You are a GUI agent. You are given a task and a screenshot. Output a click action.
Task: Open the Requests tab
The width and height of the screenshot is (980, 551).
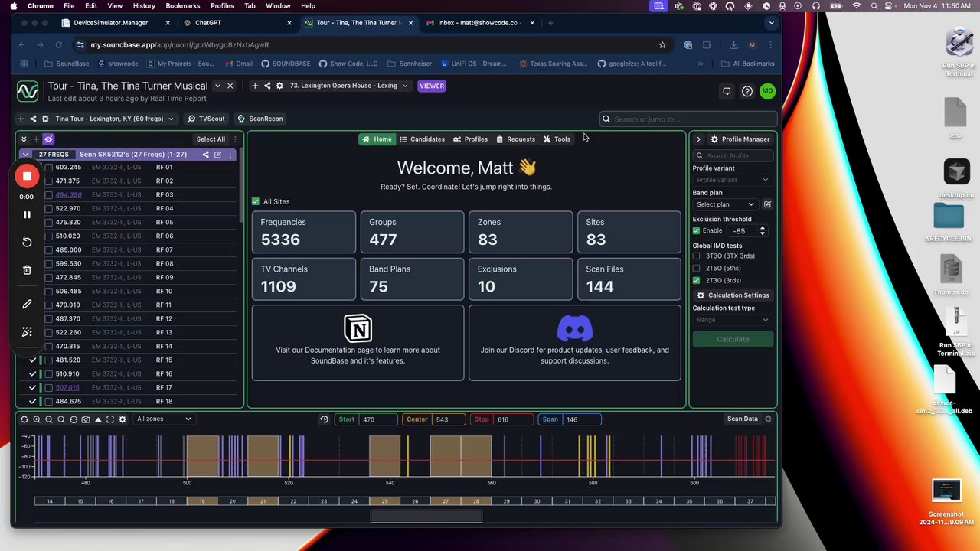(x=515, y=139)
